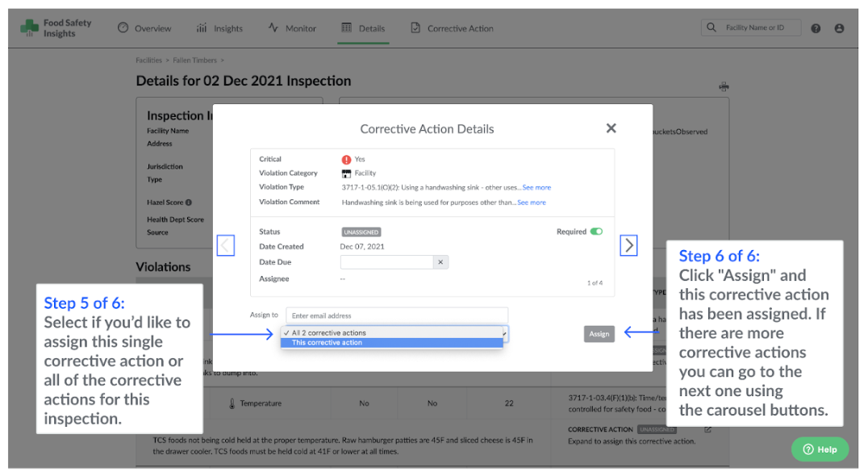Open the user account profile icon
Image resolution: width=868 pixels, height=476 pixels.
tap(839, 28)
